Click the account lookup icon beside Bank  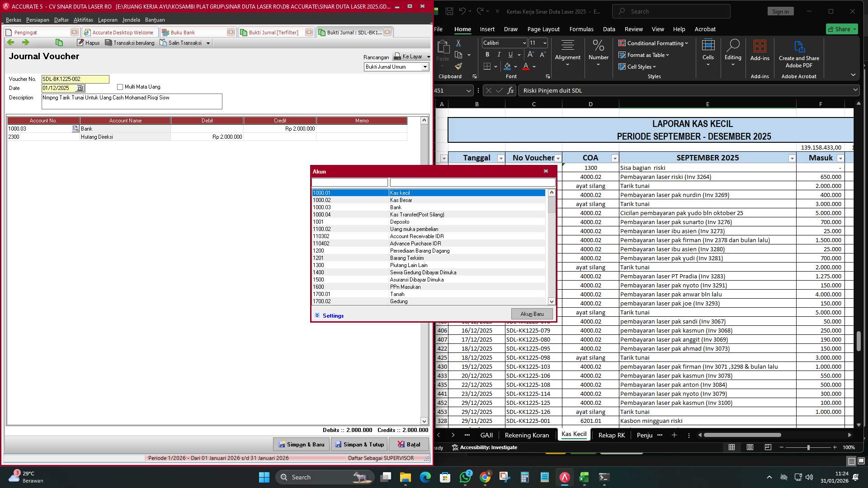coord(76,128)
